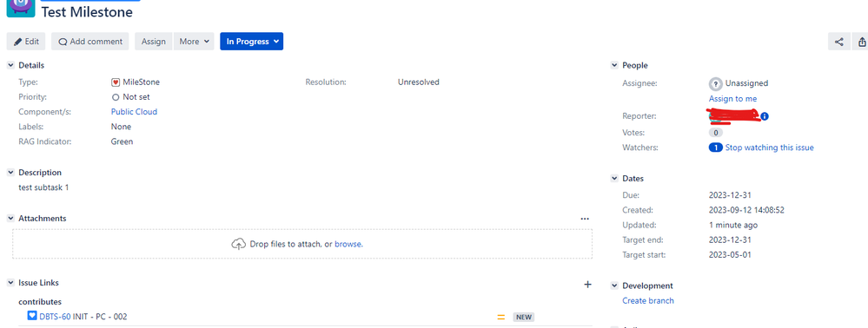Image resolution: width=868 pixels, height=328 pixels.
Task: Click the Edit pencil button
Action: (x=26, y=42)
